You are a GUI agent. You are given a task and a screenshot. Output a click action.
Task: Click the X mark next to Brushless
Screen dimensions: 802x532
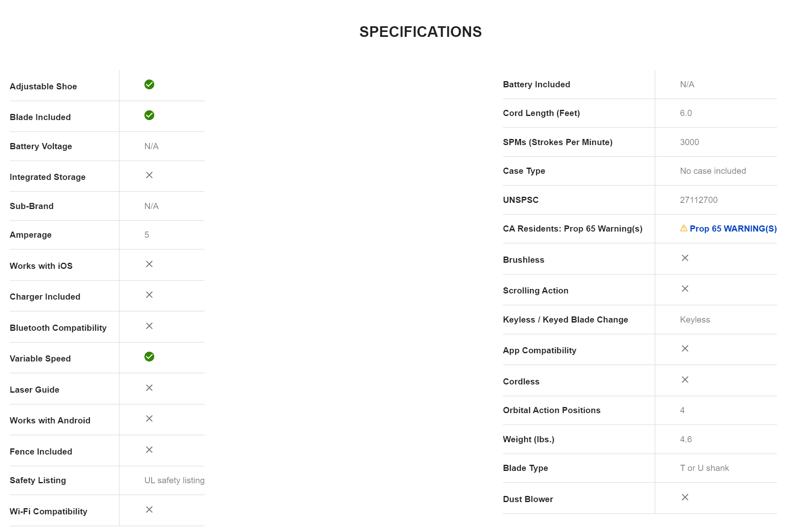click(x=685, y=258)
